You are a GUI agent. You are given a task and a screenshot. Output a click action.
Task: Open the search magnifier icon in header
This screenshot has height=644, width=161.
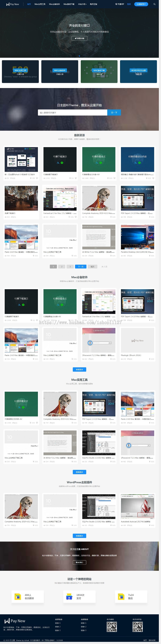154,4
